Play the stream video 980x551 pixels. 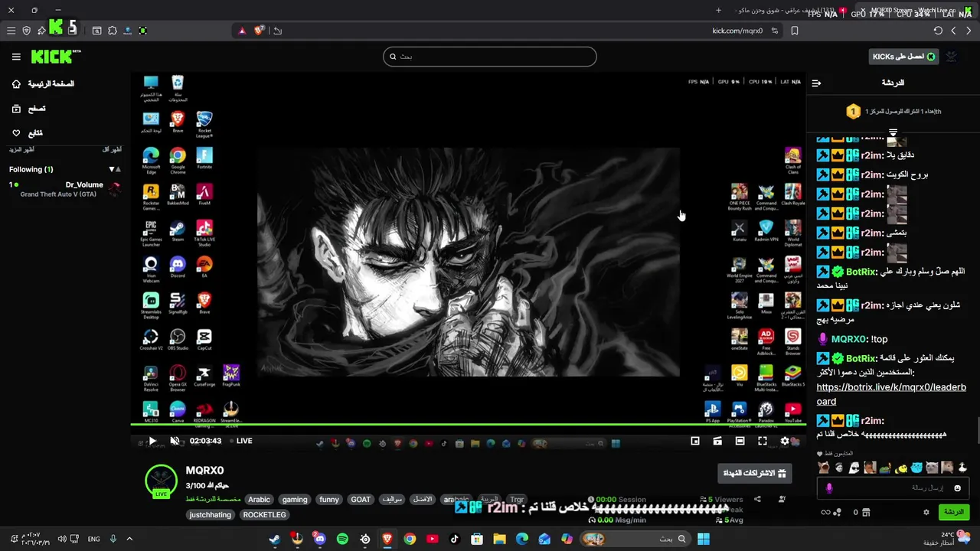[x=152, y=441]
